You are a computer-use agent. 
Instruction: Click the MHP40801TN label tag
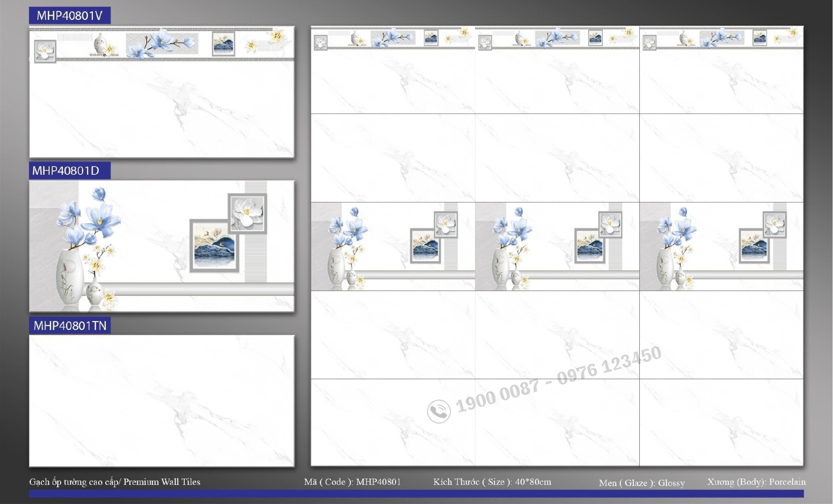(x=70, y=326)
